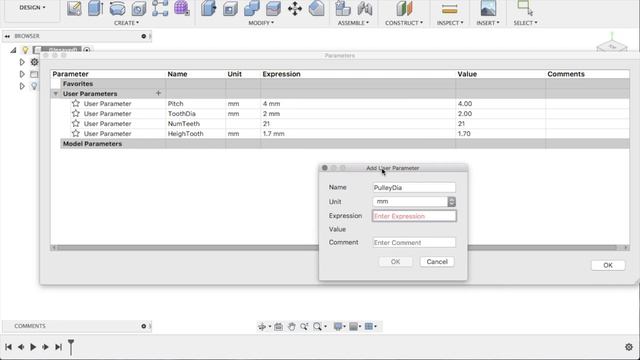Favorite the NumTeeth parameter star

(x=76, y=123)
